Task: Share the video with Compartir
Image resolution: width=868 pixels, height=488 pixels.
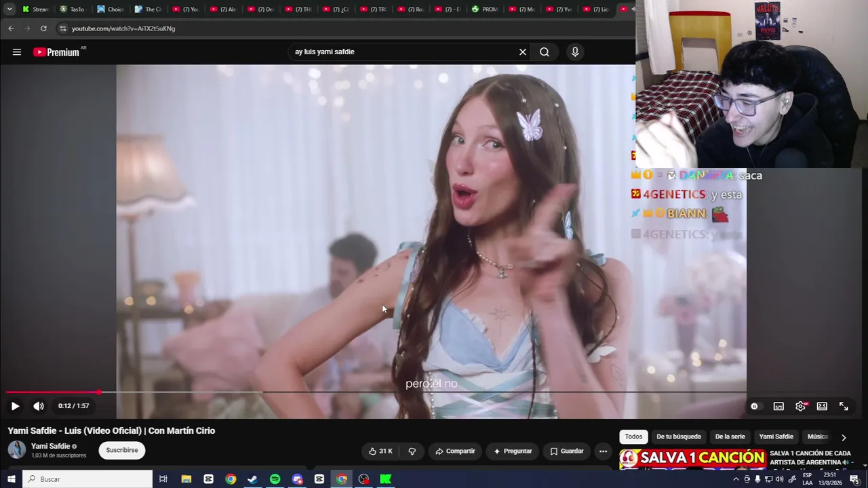Action: coord(455,451)
